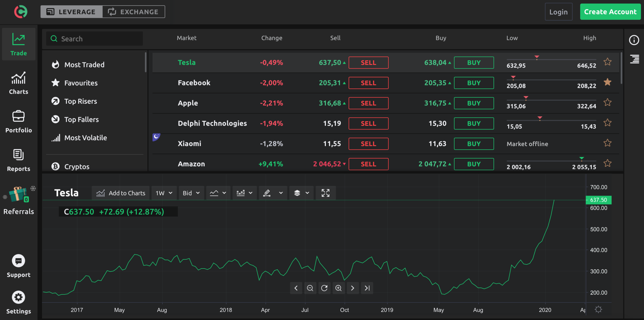The width and height of the screenshot is (644, 320).
Task: Remove Facebook from favourites star
Action: [608, 82]
